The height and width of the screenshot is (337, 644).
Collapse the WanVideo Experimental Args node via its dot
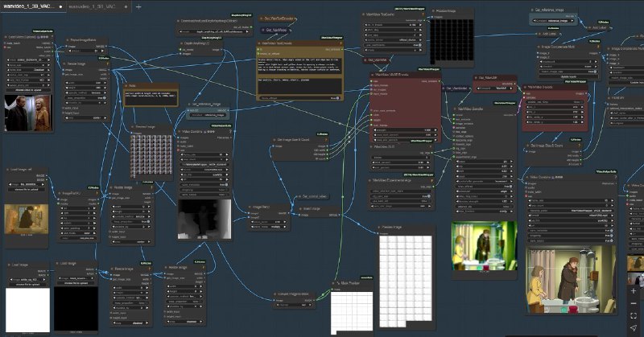click(370, 180)
